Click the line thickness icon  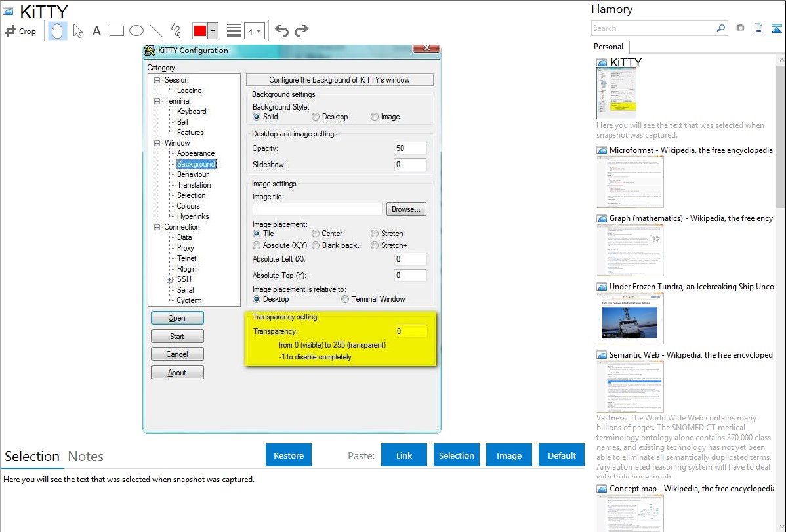pyautogui.click(x=234, y=31)
